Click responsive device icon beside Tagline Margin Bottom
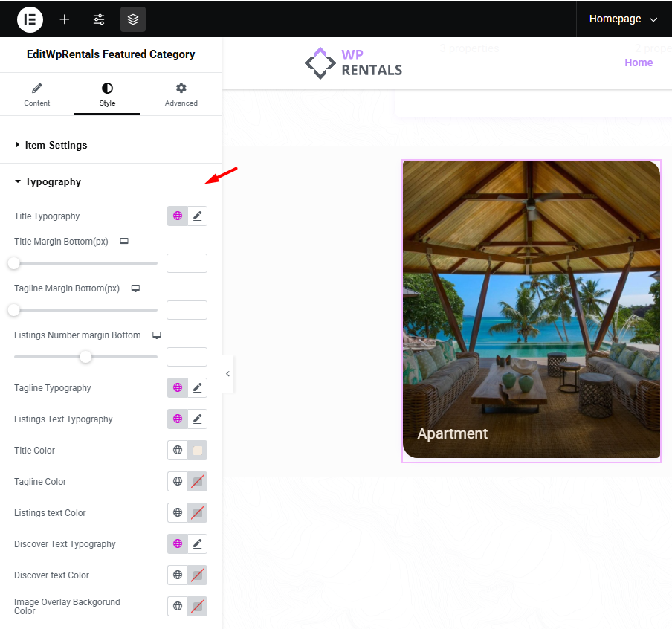672x629 pixels. [136, 288]
